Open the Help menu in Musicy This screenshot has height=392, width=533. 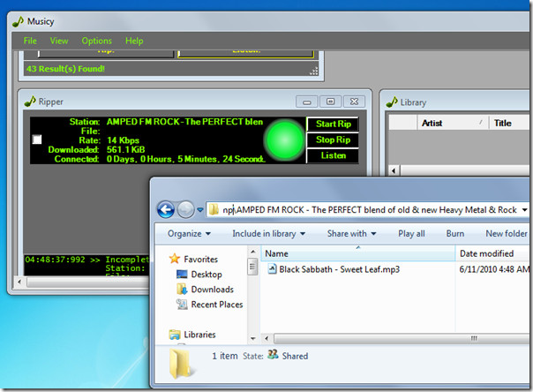point(134,41)
